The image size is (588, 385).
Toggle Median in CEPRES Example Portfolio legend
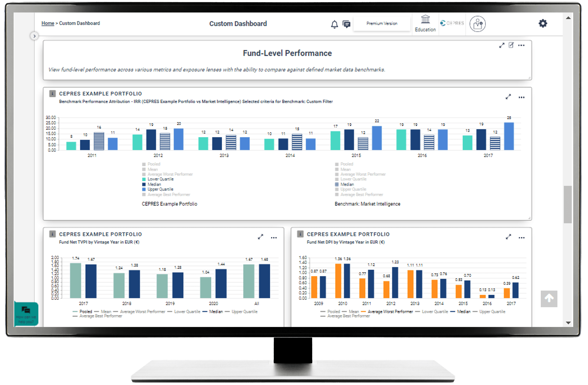152,184
